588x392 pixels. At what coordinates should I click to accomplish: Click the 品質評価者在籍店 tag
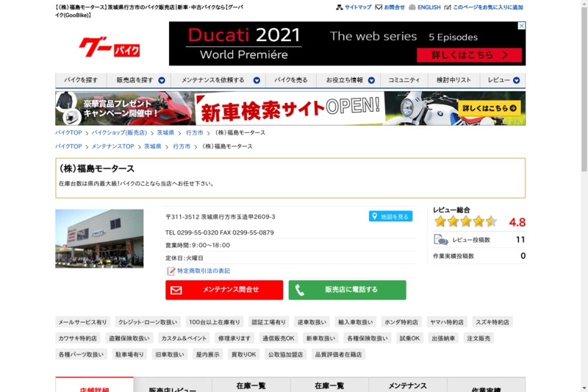coord(338,354)
